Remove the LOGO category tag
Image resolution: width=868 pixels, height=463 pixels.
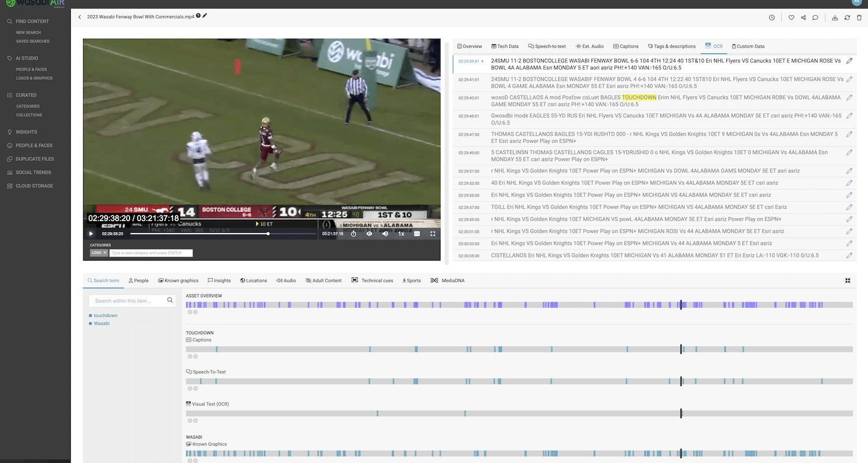click(105, 253)
